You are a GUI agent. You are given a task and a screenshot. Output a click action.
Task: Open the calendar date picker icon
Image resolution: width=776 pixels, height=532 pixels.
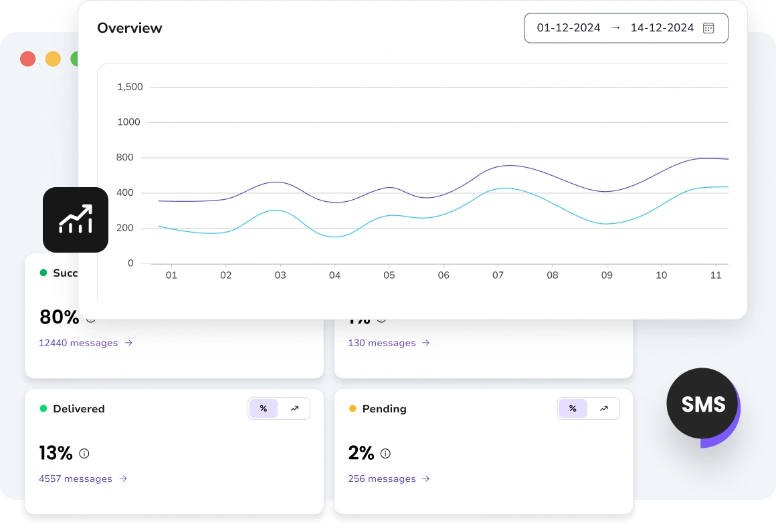709,28
